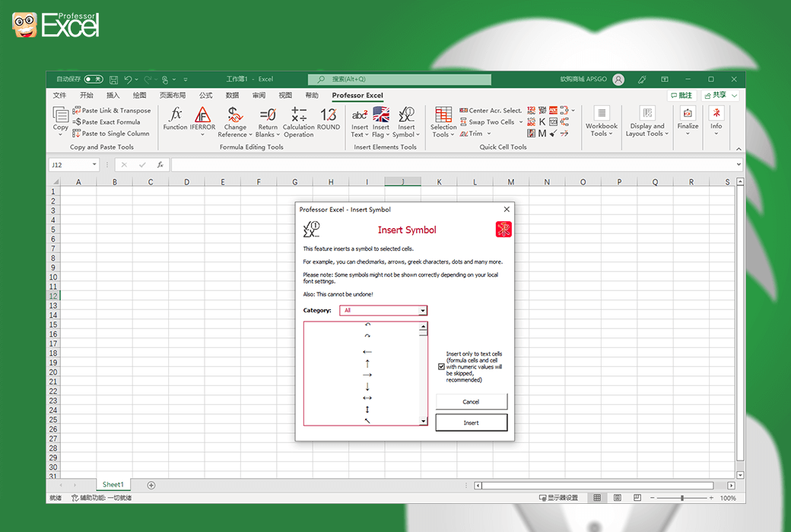The height and width of the screenshot is (532, 791).
Task: Select the up arrow symbol in the list
Action: pyautogui.click(x=366, y=362)
